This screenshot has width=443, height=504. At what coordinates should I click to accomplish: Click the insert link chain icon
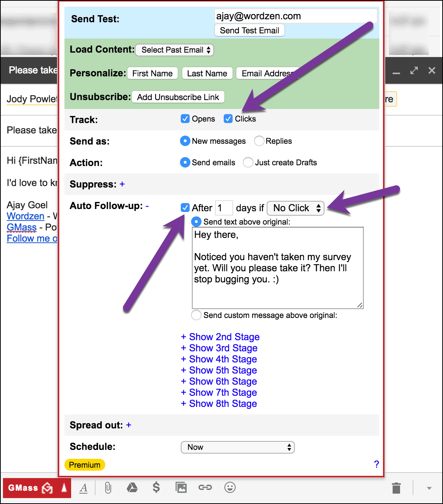click(x=205, y=488)
